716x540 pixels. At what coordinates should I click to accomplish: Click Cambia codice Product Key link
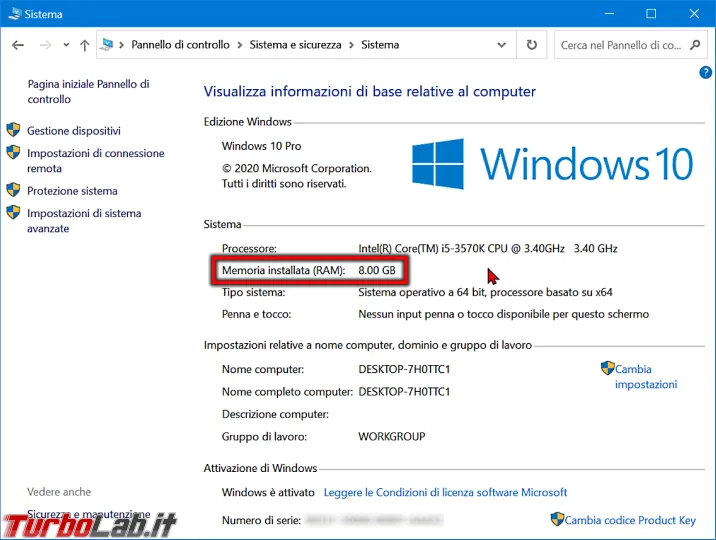point(630,520)
